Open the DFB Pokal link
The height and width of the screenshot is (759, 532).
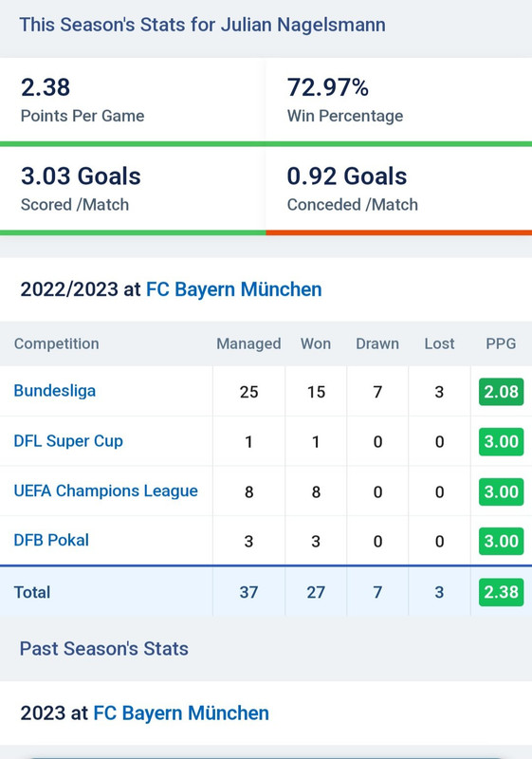[x=51, y=540]
